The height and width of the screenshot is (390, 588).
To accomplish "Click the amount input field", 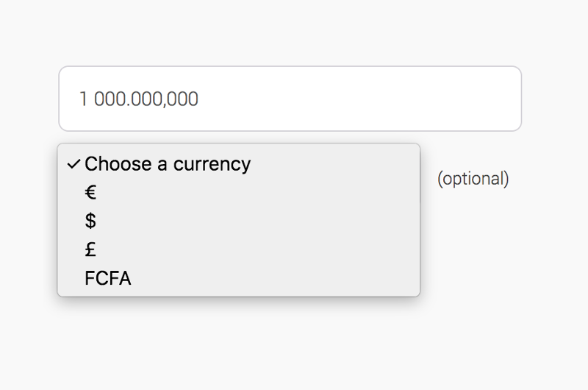I will point(290,99).
